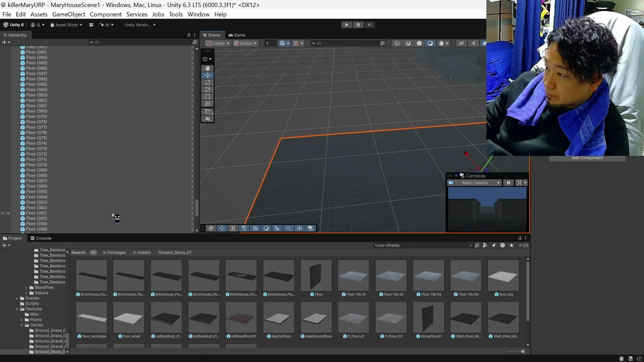644x362 pixels.
Task: Filter search to 'Ground_Moss_01'
Action: (175, 252)
